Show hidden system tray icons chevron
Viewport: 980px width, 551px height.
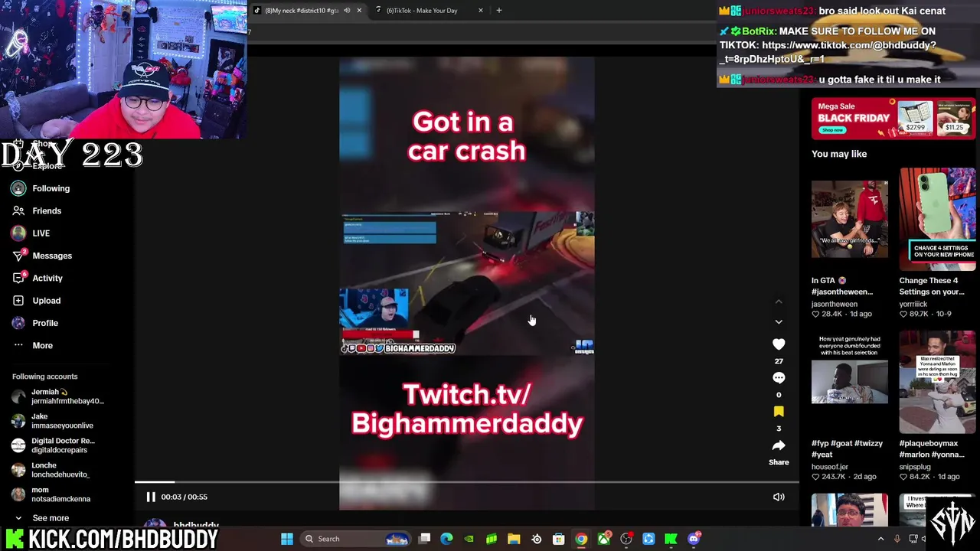(x=880, y=539)
